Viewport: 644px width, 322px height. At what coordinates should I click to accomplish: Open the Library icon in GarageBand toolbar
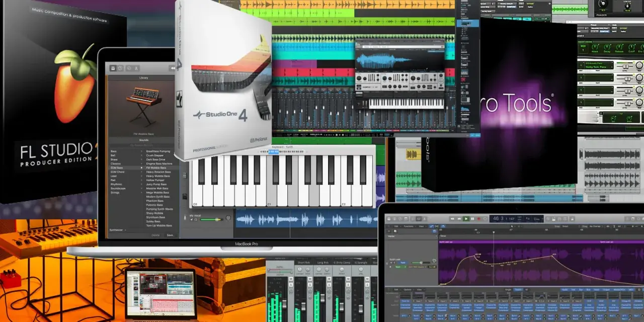113,68
